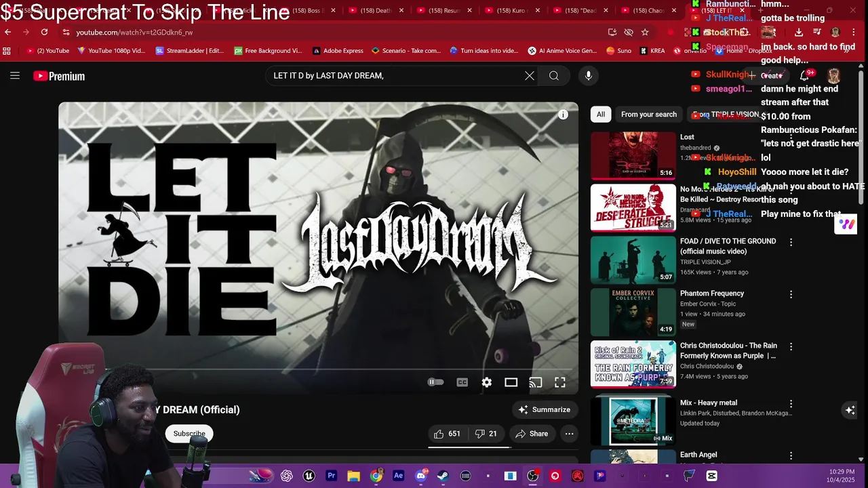Open Unreal Engine from the taskbar
The width and height of the screenshot is (868, 488).
click(309, 476)
